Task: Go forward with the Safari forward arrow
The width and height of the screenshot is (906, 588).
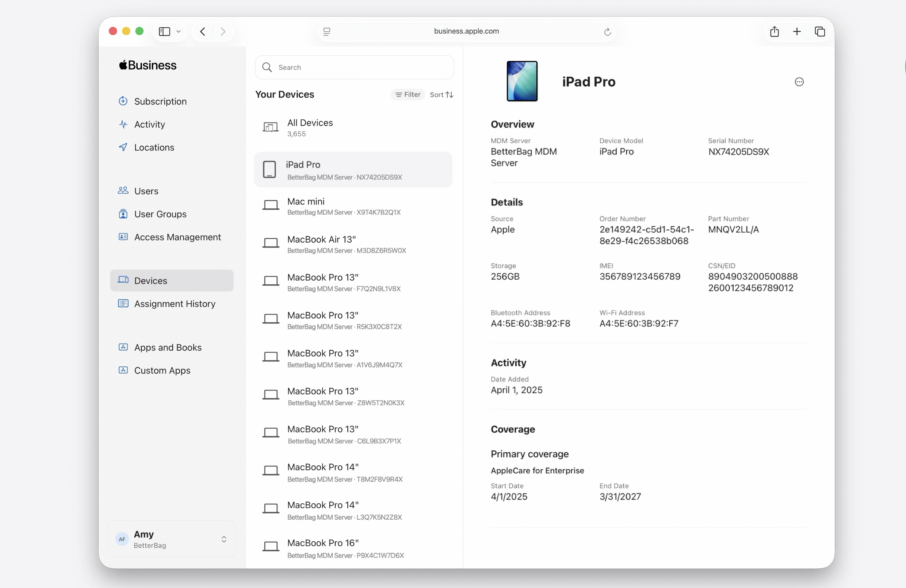Action: 223,31
